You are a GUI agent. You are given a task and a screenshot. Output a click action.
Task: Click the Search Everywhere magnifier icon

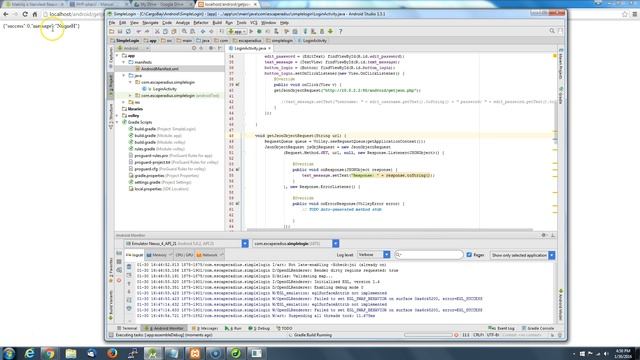[x=552, y=31]
